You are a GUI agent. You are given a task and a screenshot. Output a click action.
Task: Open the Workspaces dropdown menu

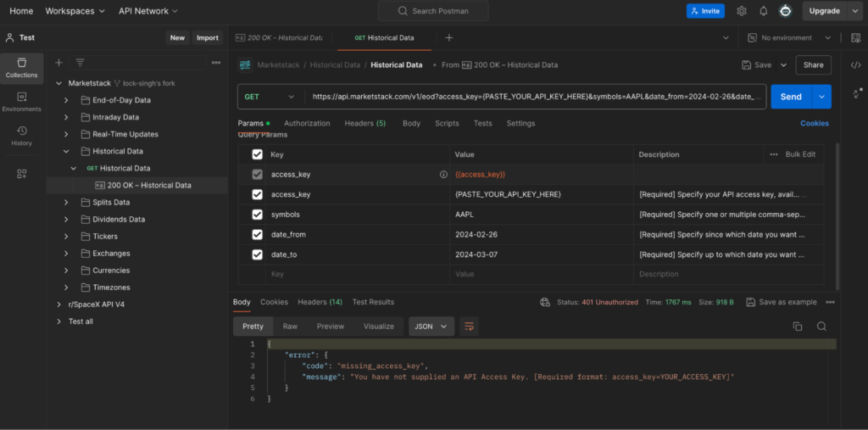coord(75,11)
